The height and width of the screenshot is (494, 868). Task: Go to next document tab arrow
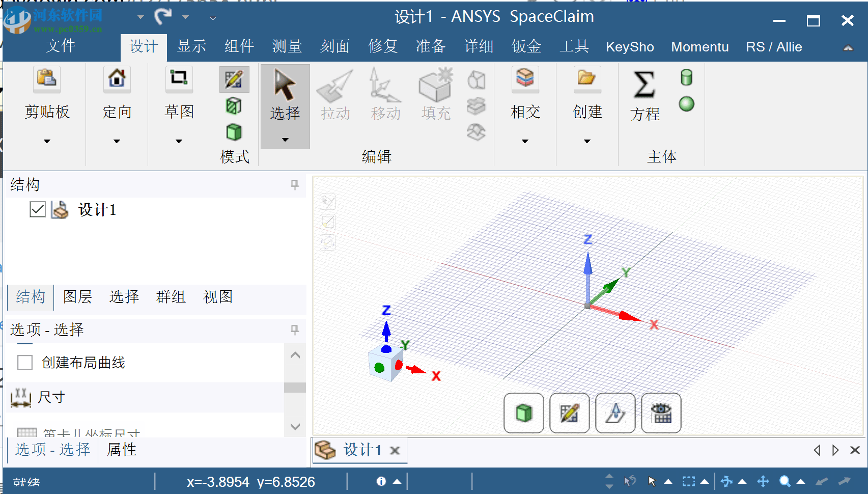pyautogui.click(x=835, y=450)
